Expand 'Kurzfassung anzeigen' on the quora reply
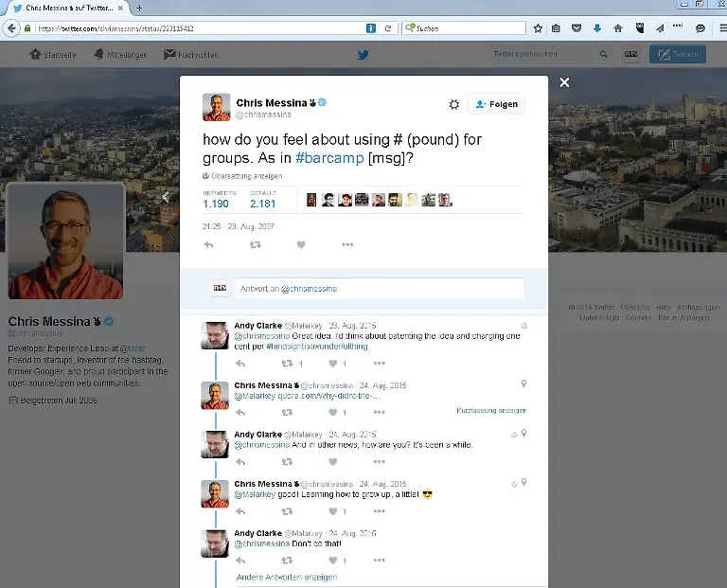This screenshot has height=588, width=727. [x=490, y=411]
